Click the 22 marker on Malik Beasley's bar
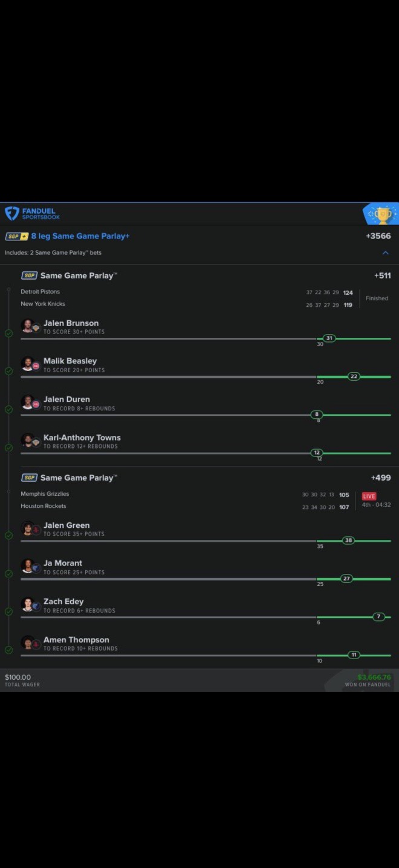This screenshot has height=868, width=399. coord(354,376)
